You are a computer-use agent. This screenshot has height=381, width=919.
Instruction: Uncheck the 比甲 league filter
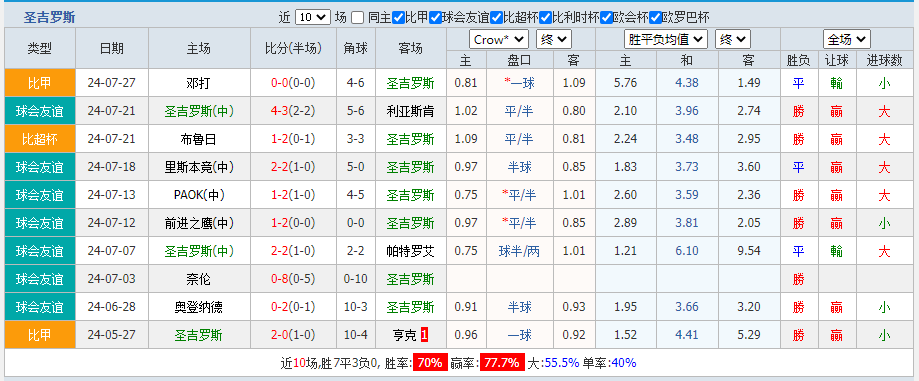(399, 18)
